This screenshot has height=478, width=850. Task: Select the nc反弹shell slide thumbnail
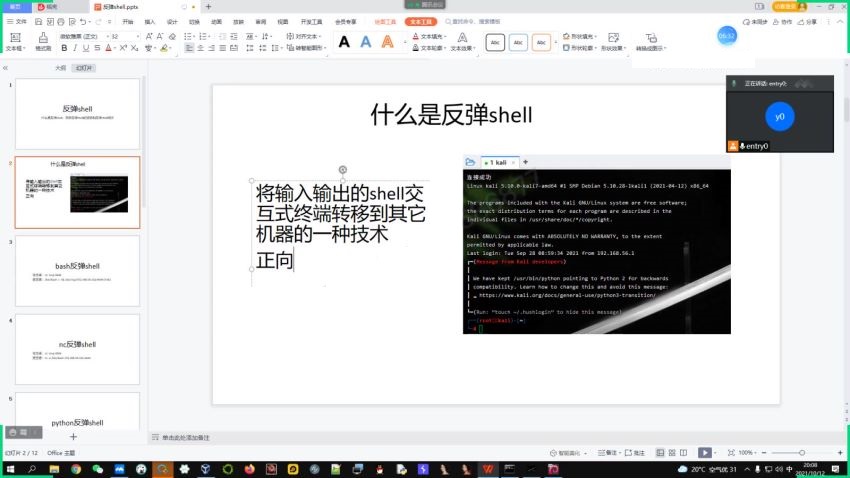78,349
